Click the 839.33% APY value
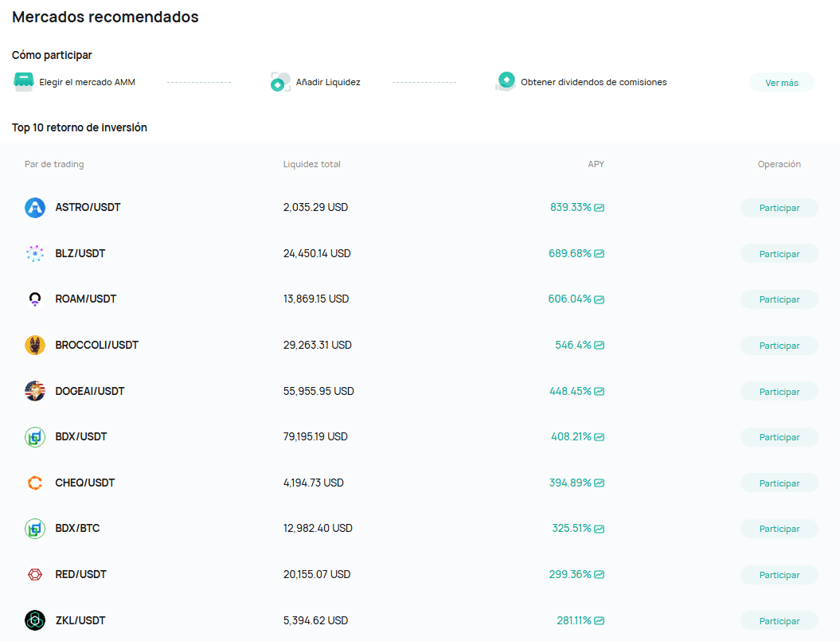 coord(571,207)
